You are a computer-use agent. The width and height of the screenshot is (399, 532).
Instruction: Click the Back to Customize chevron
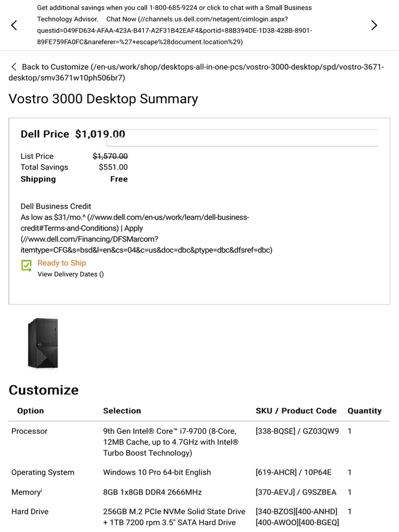pyautogui.click(x=14, y=67)
